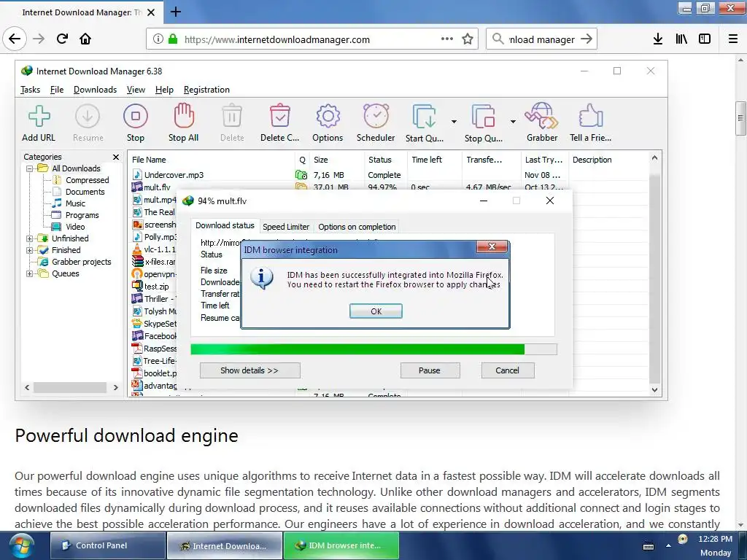Image resolution: width=747 pixels, height=560 pixels.
Task: Open the File menu
Action: pyautogui.click(x=57, y=90)
